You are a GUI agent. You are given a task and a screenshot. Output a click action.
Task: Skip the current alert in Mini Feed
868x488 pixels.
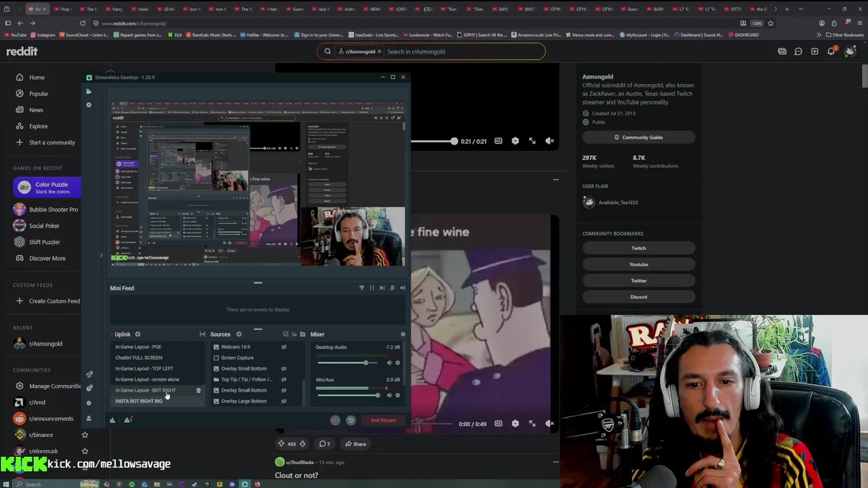tap(382, 288)
